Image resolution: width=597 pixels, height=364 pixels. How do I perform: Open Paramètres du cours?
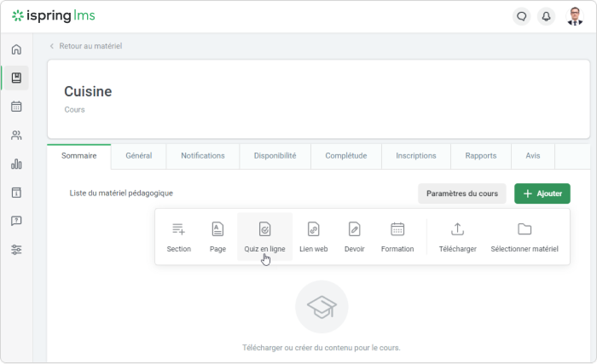click(x=461, y=194)
